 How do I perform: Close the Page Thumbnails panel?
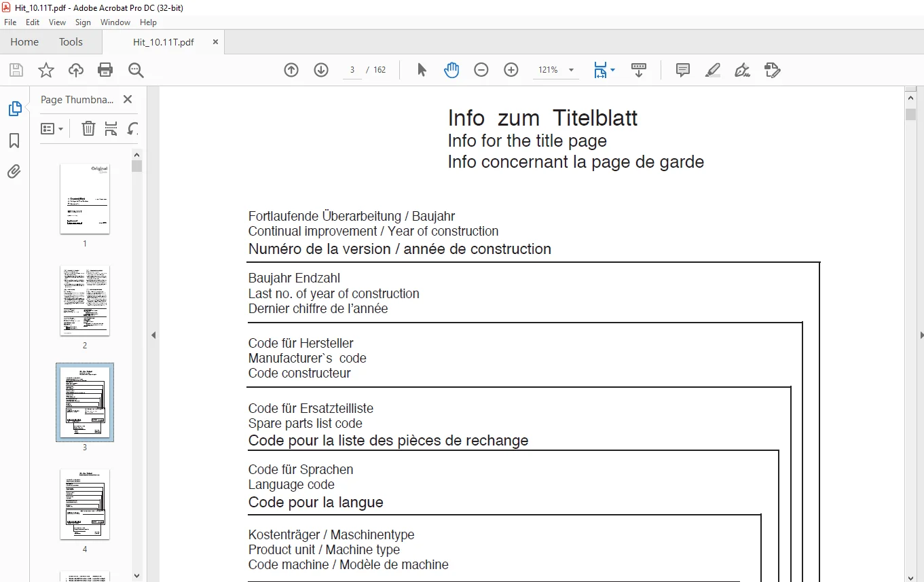127,99
